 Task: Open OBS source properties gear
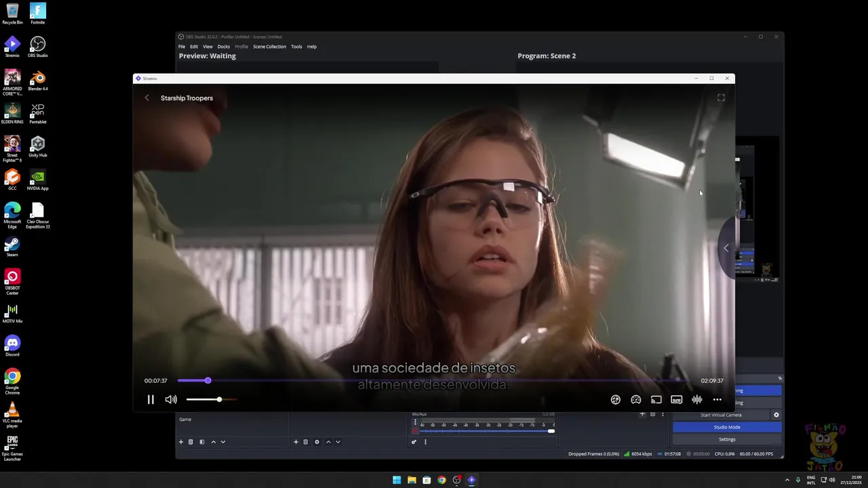pos(317,442)
